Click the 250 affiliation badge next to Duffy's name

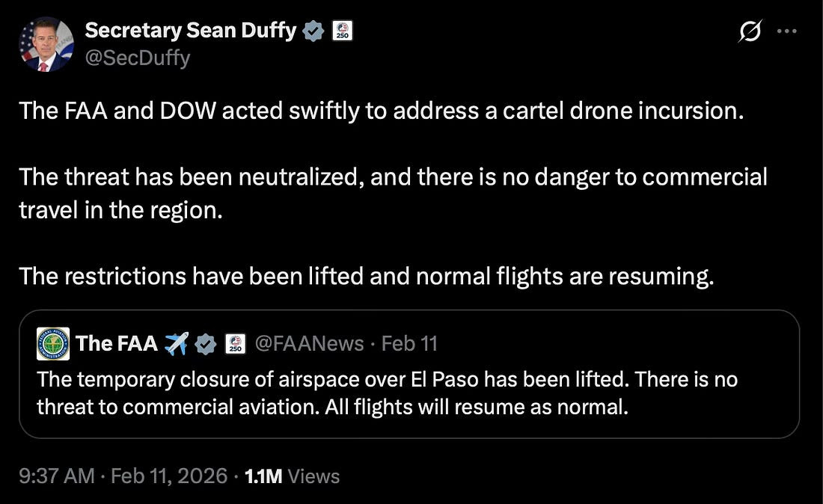(341, 31)
